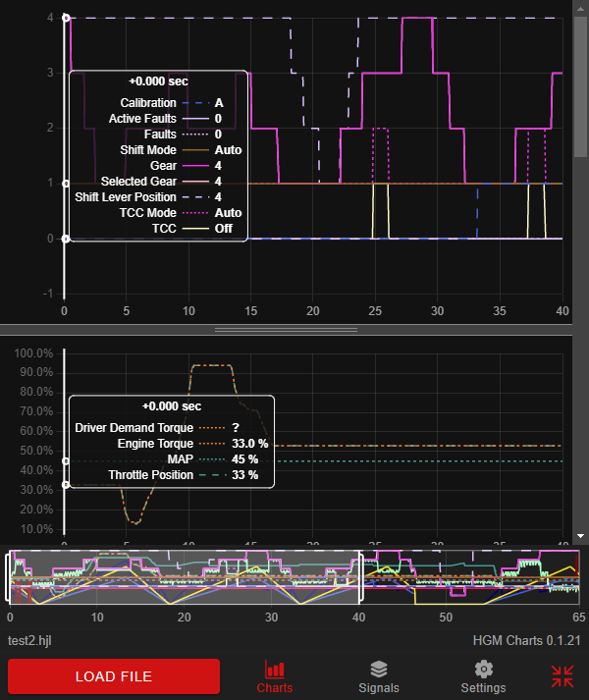The height and width of the screenshot is (700, 589).
Task: Click the unselected overview area near 50
Action: (x=446, y=576)
